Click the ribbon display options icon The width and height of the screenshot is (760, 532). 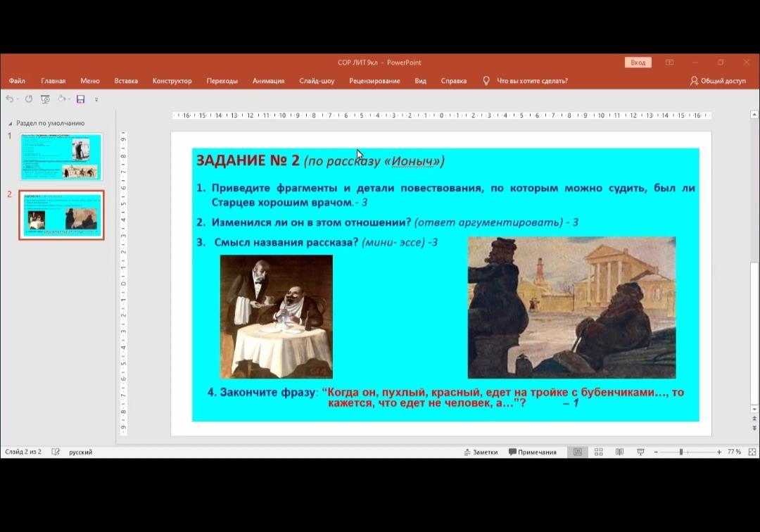tap(669, 63)
